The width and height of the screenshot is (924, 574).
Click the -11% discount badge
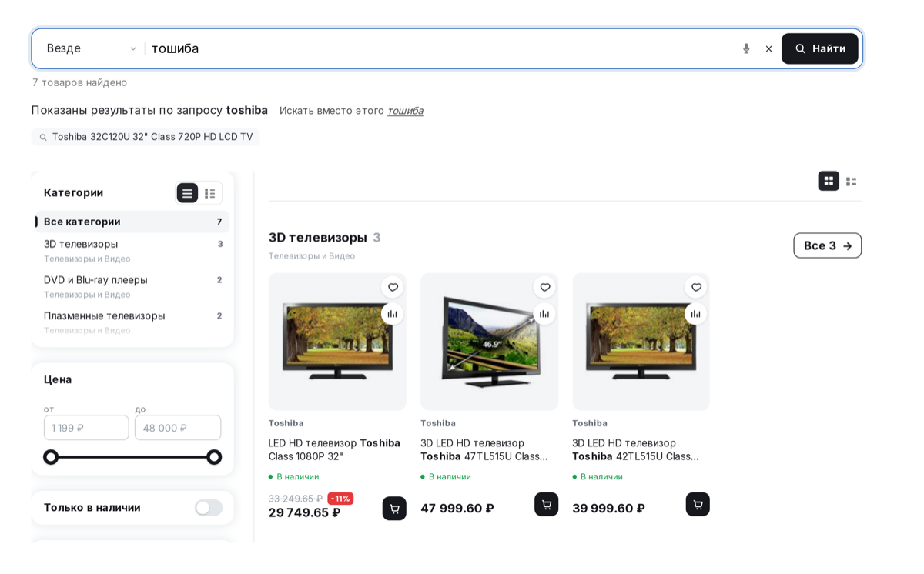340,499
